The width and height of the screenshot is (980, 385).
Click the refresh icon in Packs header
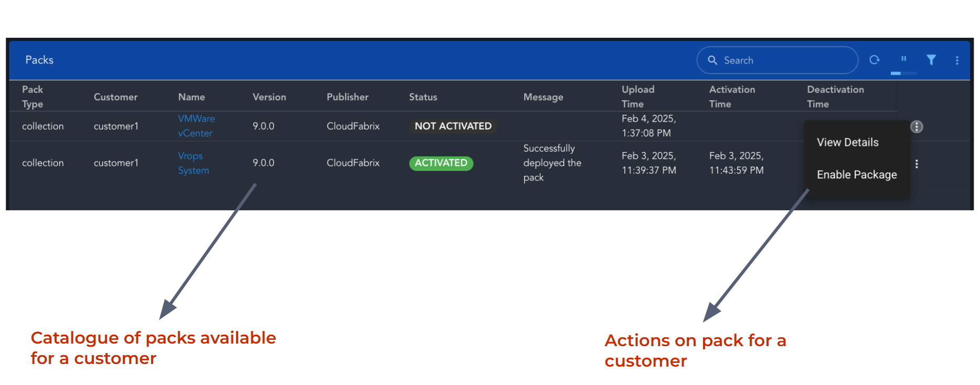tap(874, 60)
